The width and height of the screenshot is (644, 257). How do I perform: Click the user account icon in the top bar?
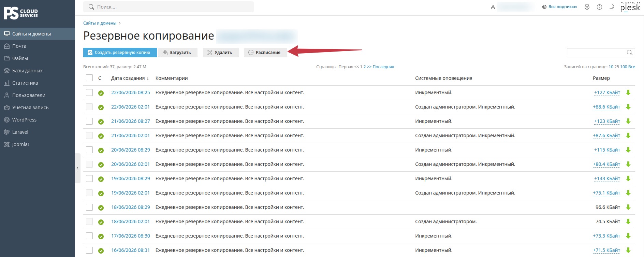[493, 7]
